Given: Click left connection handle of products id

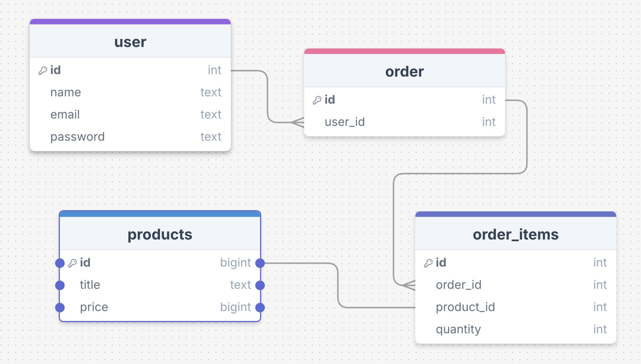Looking at the screenshot, I should click(60, 263).
